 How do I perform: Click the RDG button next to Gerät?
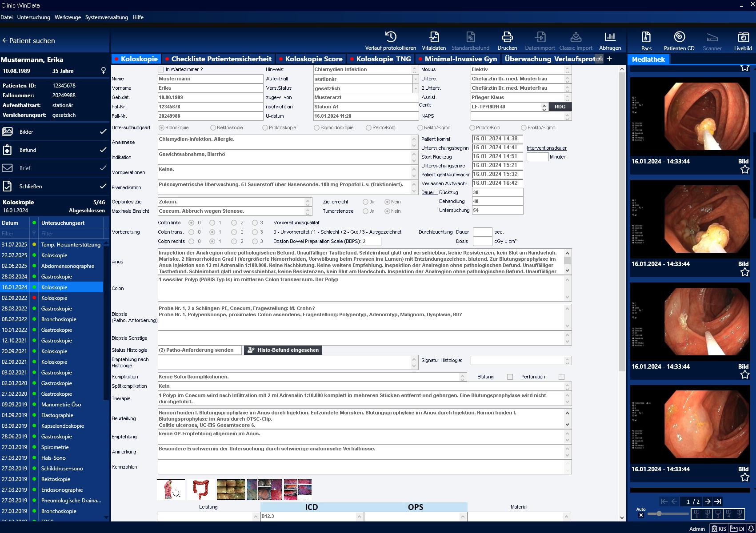click(560, 107)
